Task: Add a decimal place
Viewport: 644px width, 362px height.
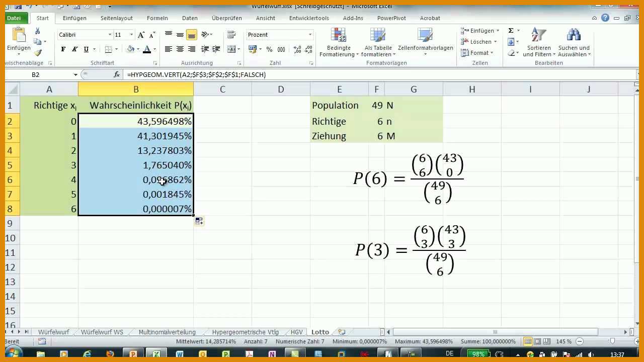Action: click(297, 49)
